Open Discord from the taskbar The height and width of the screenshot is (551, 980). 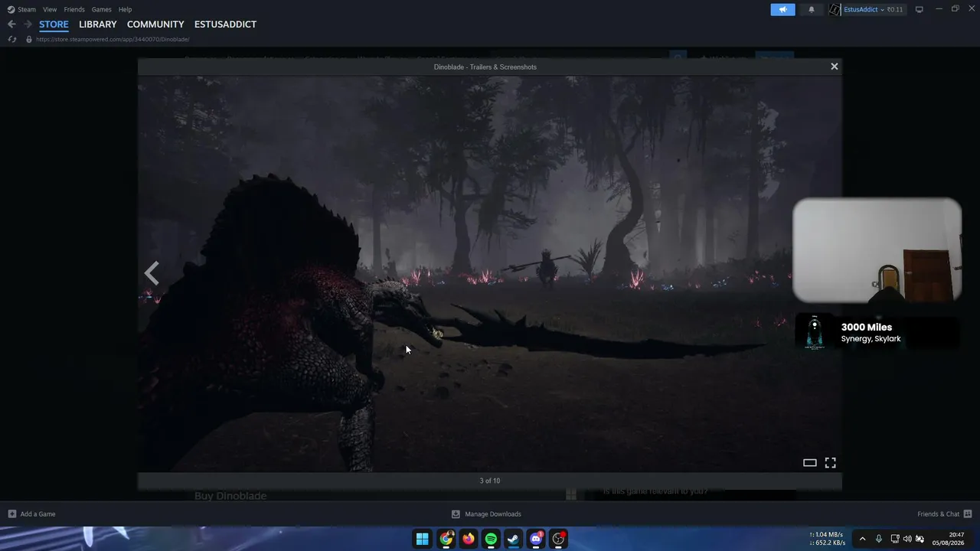(537, 539)
